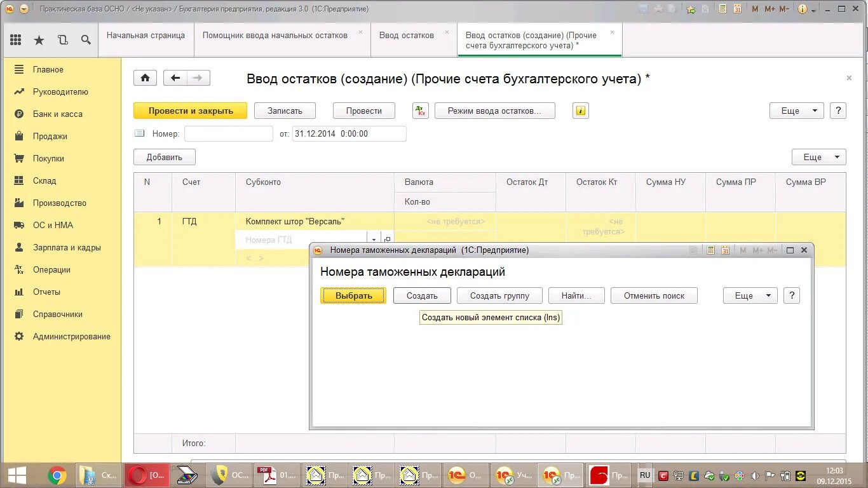
Task: Open the Отчеты section
Action: pos(46,292)
